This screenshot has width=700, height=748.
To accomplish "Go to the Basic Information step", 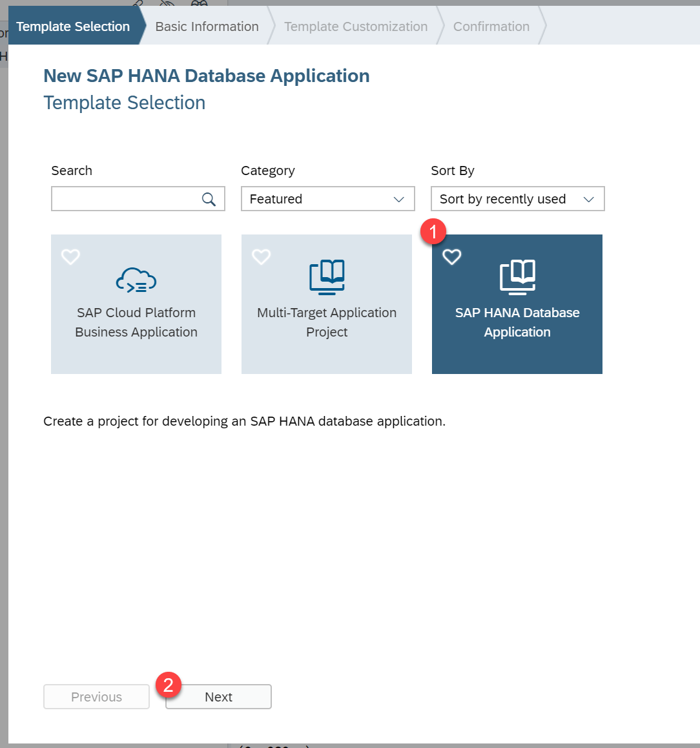I will point(207,26).
